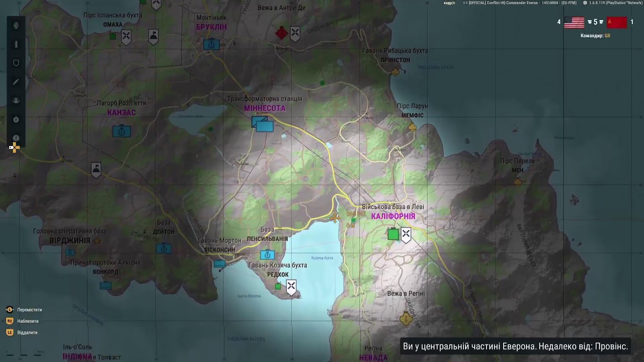
Task: Click the Трансформаторна станція label
Action: 265,99
